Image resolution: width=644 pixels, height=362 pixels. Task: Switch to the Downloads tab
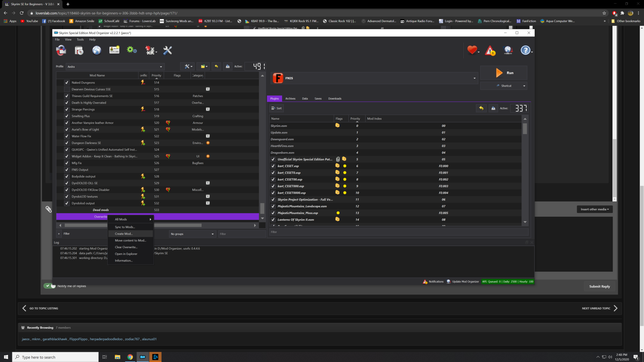[x=335, y=99]
